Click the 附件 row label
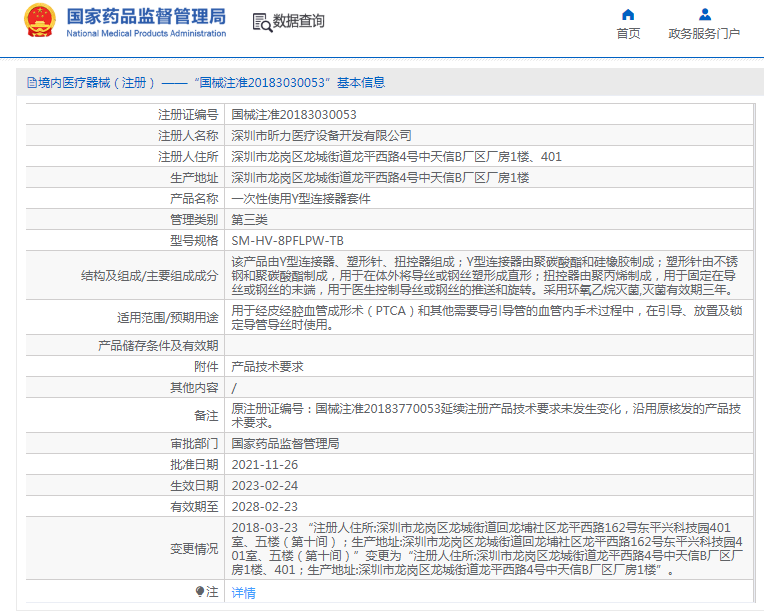Viewport: 764px width, 616px height. pyautogui.click(x=206, y=367)
